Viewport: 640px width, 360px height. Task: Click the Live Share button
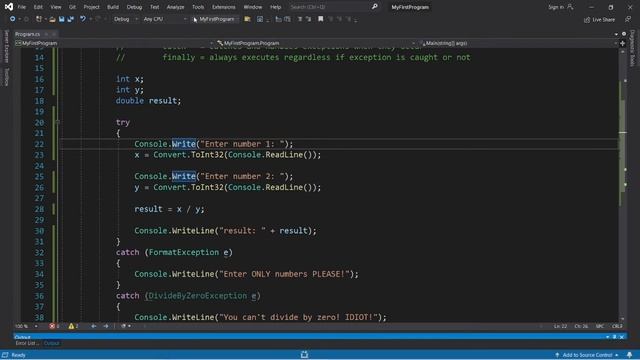(x=599, y=20)
